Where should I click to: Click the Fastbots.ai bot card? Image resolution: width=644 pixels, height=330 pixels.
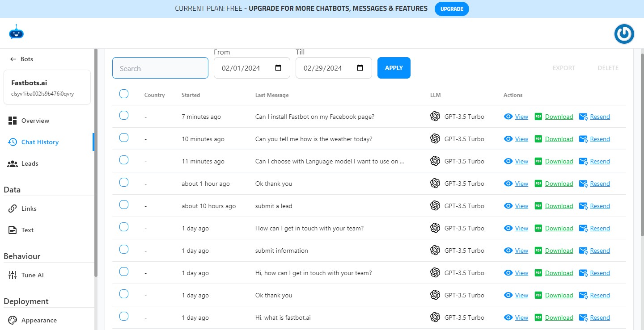(47, 87)
